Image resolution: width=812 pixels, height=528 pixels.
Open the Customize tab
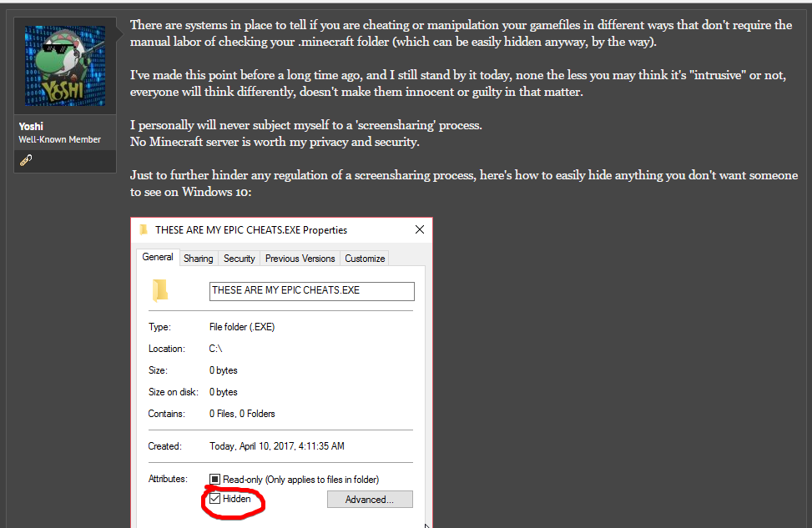click(x=365, y=259)
